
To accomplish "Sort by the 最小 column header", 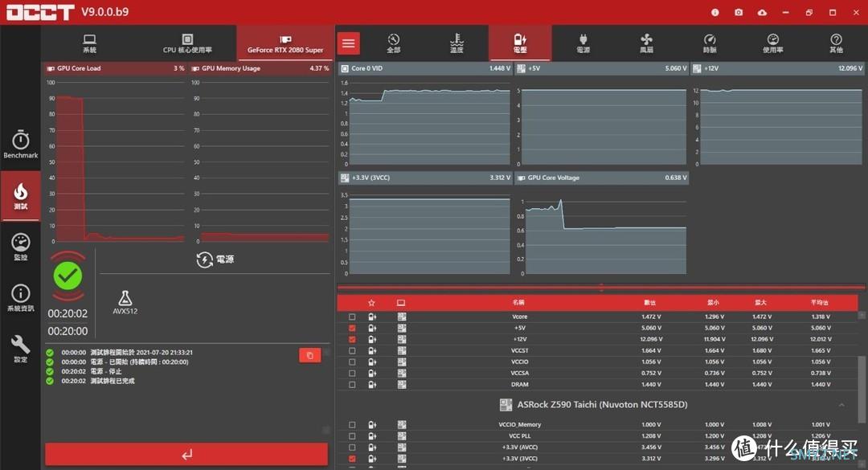I will [713, 303].
